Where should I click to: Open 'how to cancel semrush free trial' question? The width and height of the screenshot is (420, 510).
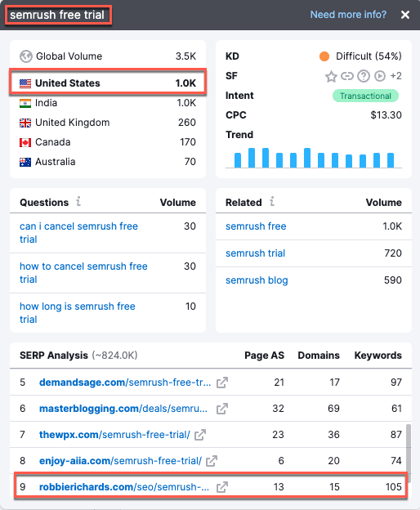click(83, 272)
